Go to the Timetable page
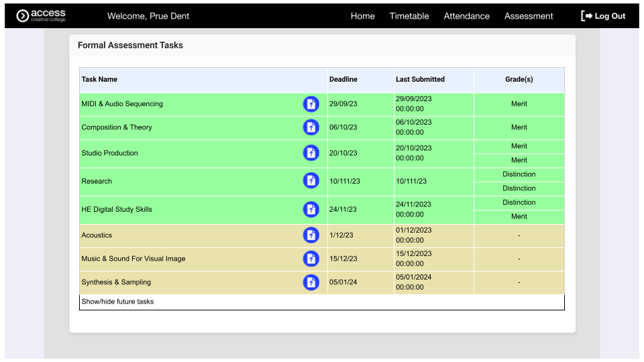The width and height of the screenshot is (644, 362). (409, 16)
